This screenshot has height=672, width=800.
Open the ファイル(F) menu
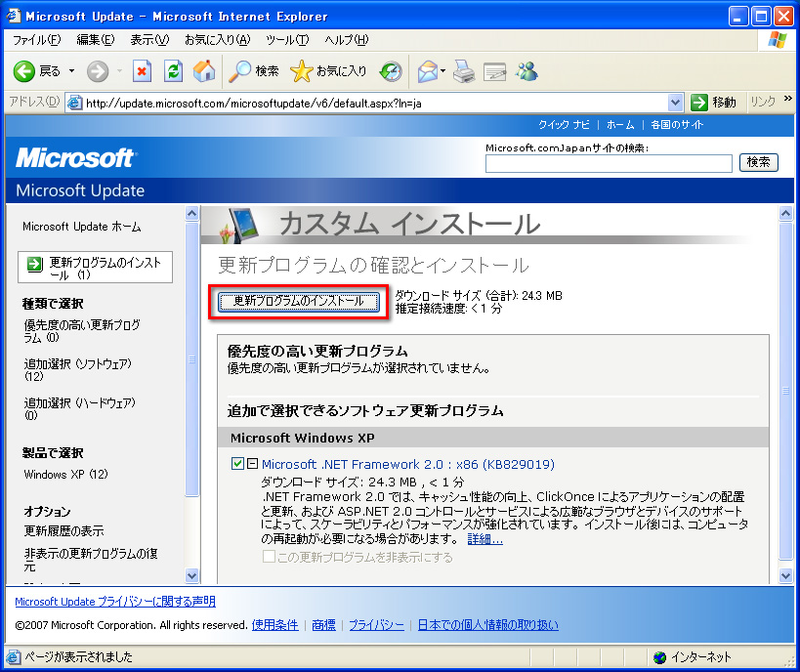37,40
